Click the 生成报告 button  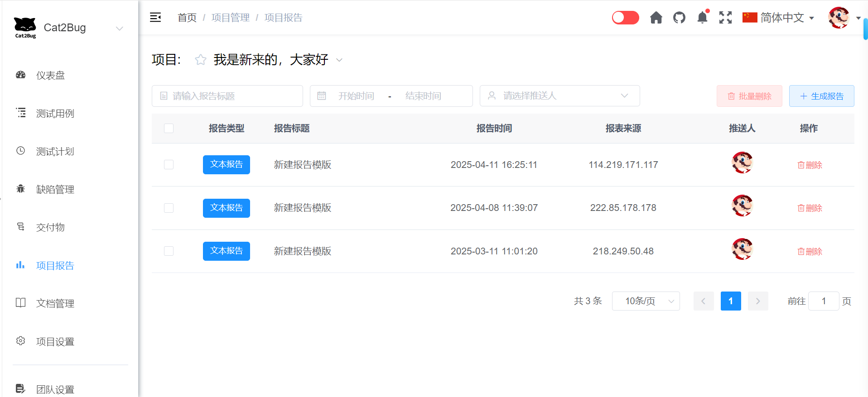click(x=821, y=96)
